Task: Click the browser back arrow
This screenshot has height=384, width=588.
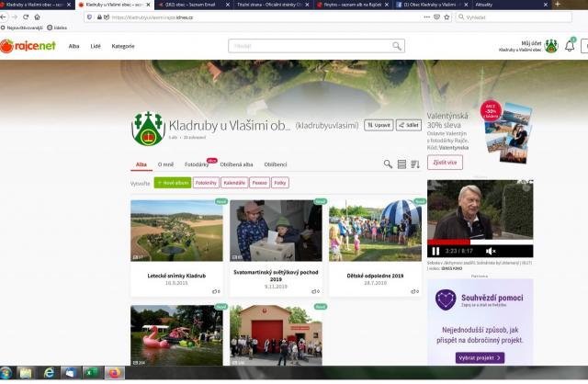Action: 6,17
